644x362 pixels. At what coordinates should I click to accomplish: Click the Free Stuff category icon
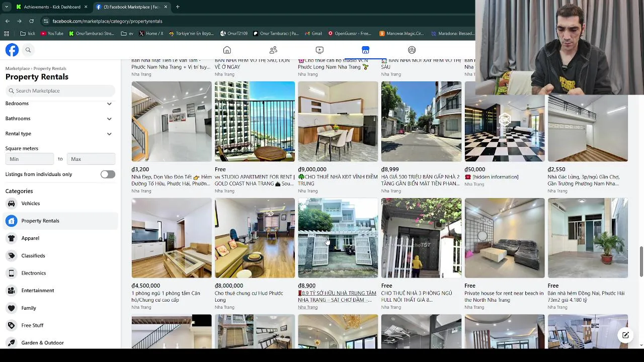[11, 325]
